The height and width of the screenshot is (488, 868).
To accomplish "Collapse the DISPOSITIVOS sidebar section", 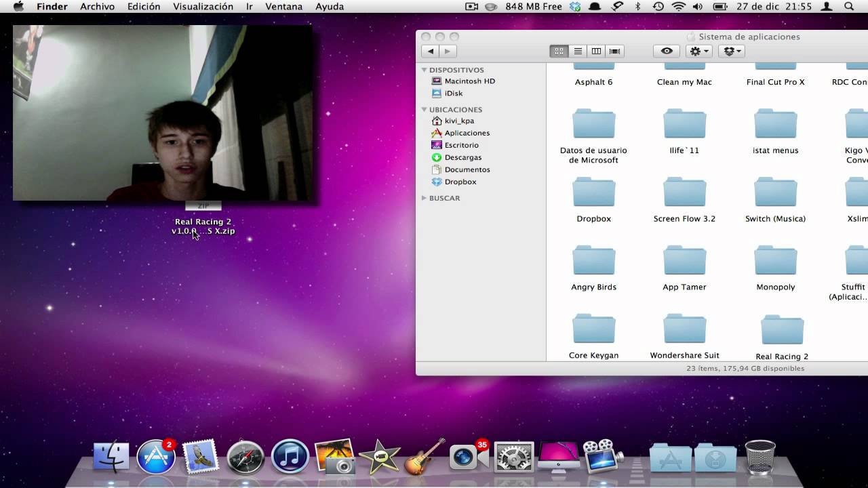I will point(425,70).
